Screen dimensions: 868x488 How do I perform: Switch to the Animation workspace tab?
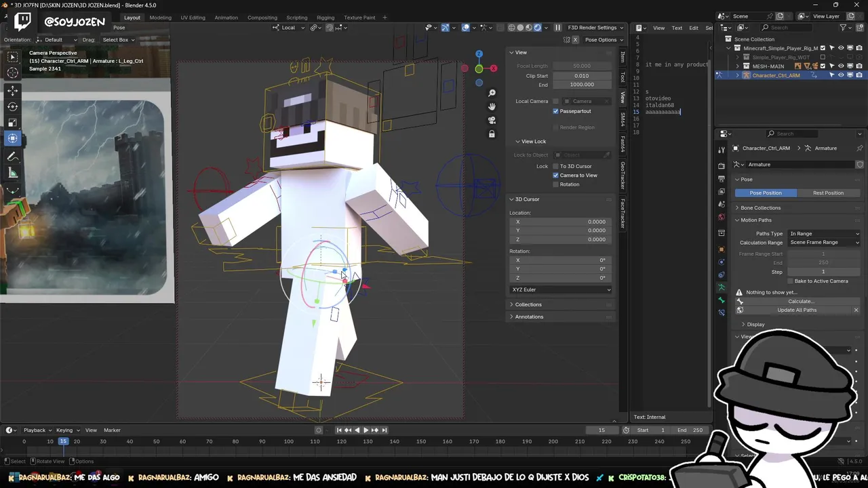[226, 18]
